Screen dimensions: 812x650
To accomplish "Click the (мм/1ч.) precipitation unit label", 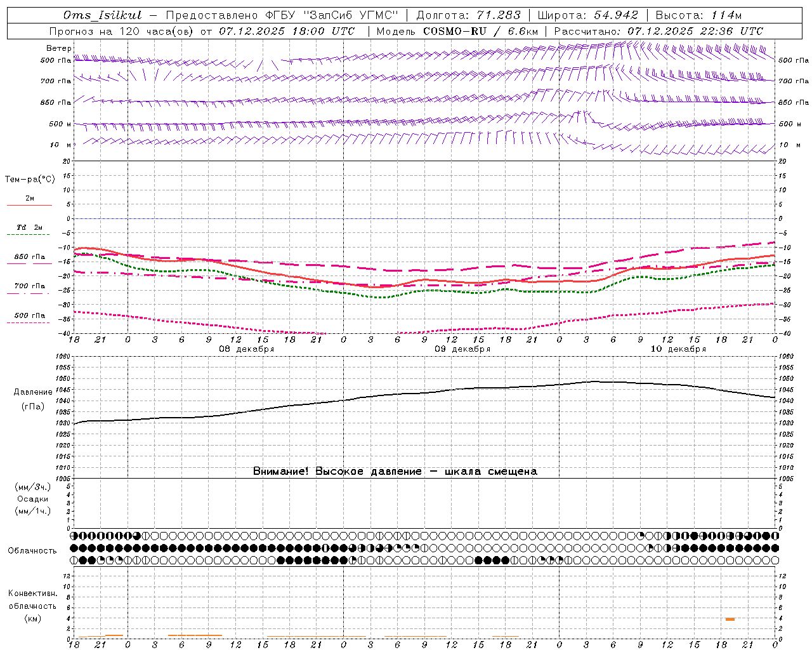I will pyautogui.click(x=33, y=511).
